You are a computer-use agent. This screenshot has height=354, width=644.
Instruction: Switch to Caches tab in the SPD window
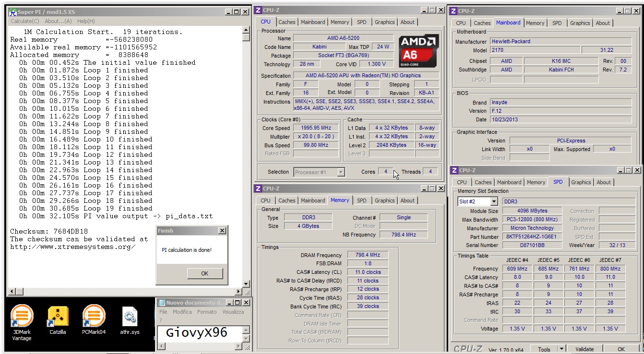click(x=483, y=182)
